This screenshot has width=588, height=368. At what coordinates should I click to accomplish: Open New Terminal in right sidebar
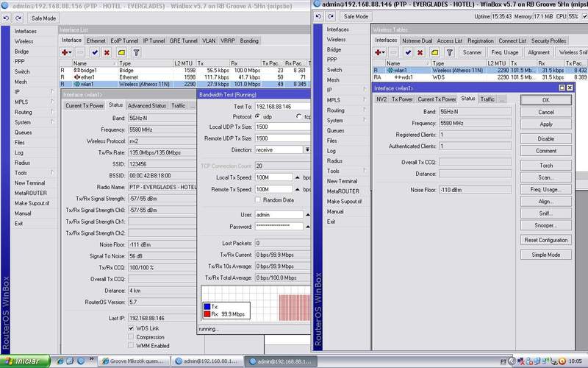pos(342,181)
